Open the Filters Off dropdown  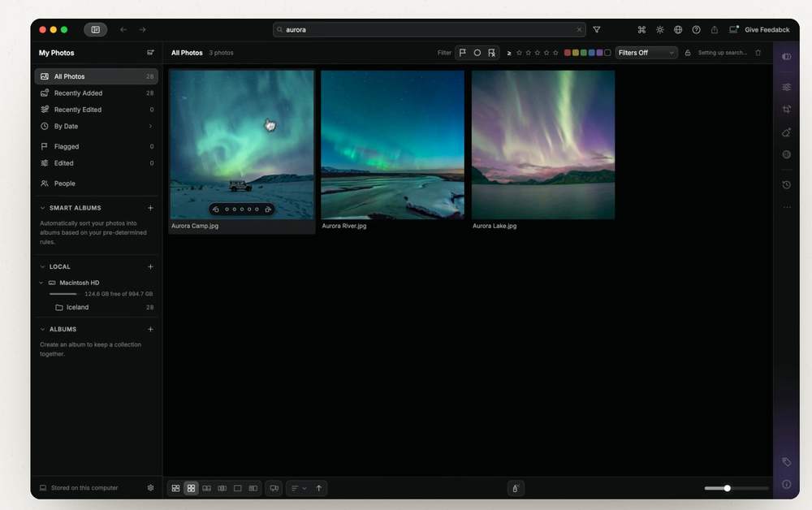[646, 53]
